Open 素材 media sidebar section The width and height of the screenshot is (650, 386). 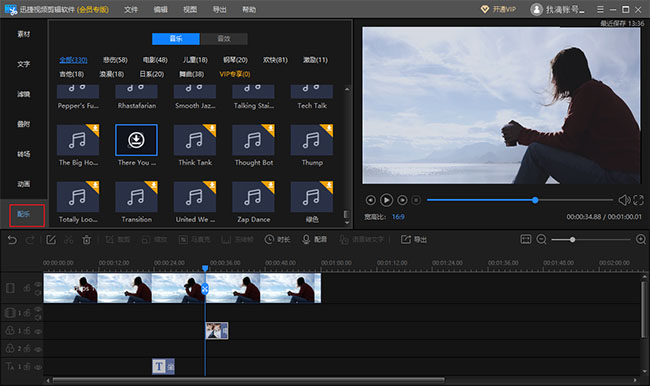pos(24,34)
